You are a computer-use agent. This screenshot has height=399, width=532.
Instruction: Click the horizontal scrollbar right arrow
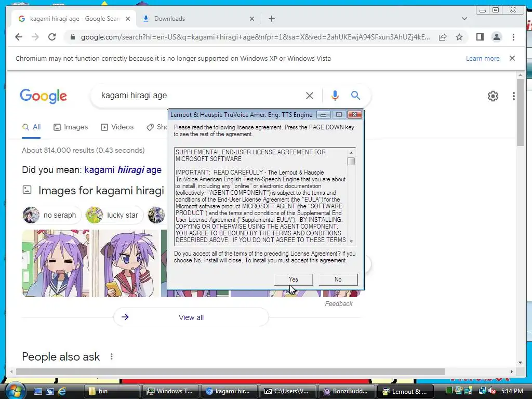coord(512,372)
